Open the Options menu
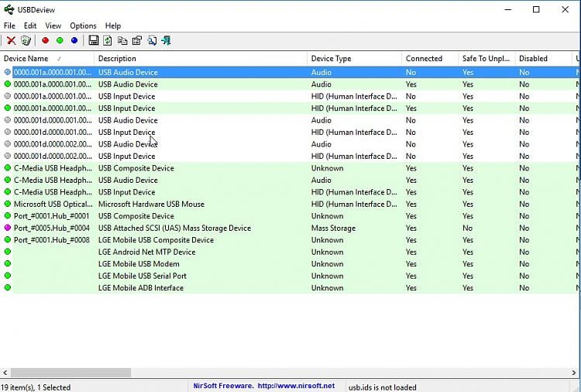581x392 pixels. pyautogui.click(x=83, y=26)
